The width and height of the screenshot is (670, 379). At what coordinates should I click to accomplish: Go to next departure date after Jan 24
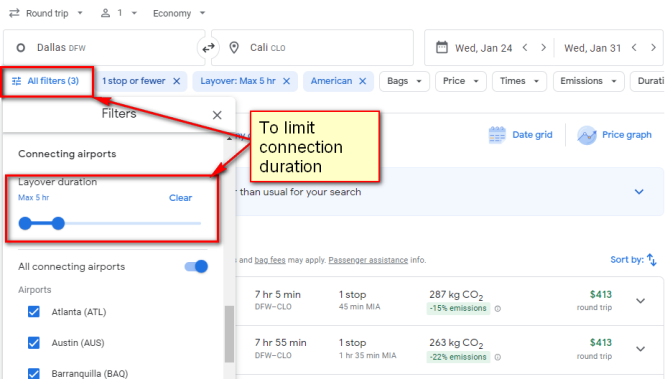point(543,47)
